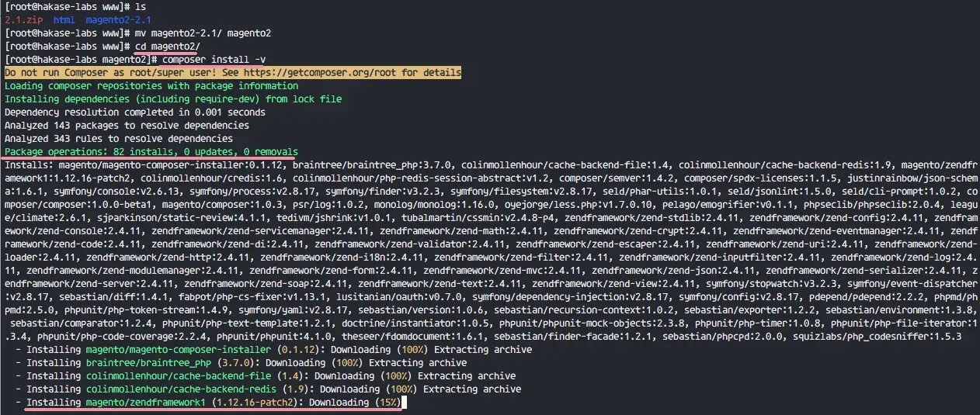
Task: Click 'Dependency resolution completed in 0.001 seconds'
Action: (x=135, y=112)
